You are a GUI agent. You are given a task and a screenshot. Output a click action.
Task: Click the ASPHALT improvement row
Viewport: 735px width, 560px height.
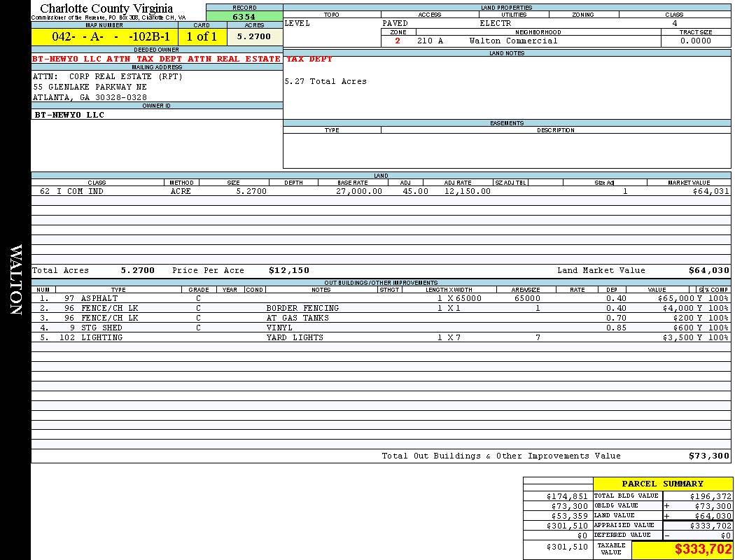click(x=98, y=298)
